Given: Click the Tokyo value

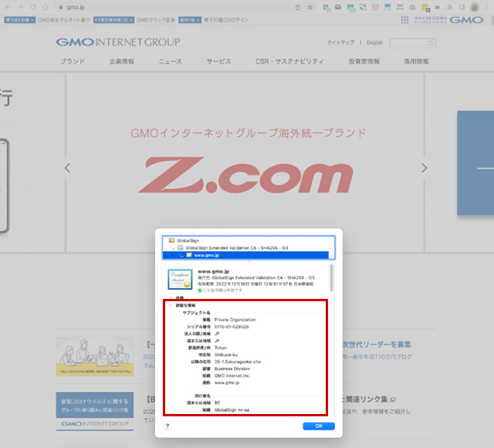Looking at the screenshot, I should 221,348.
